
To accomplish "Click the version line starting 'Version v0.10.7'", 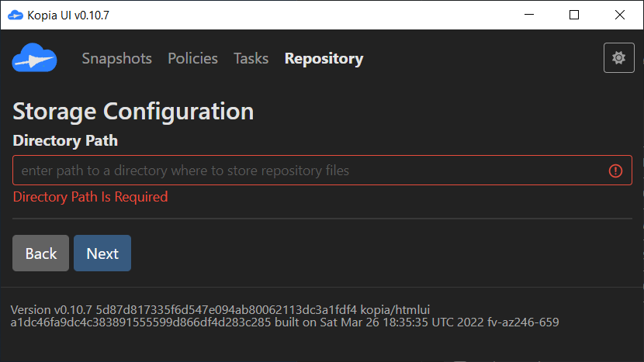I will [x=220, y=310].
